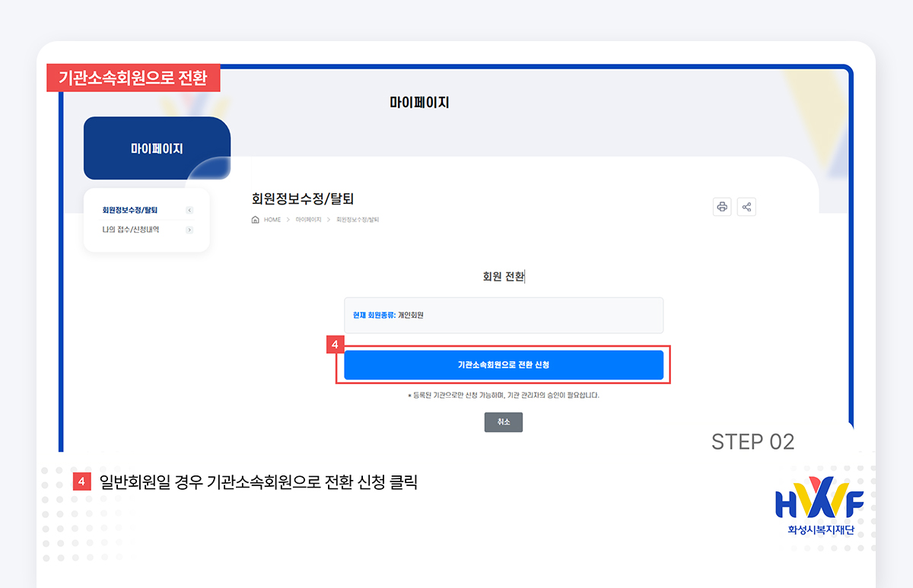913x588 pixels.
Task: Select the blue 마이페이지 sidebar header
Action: 157,148
